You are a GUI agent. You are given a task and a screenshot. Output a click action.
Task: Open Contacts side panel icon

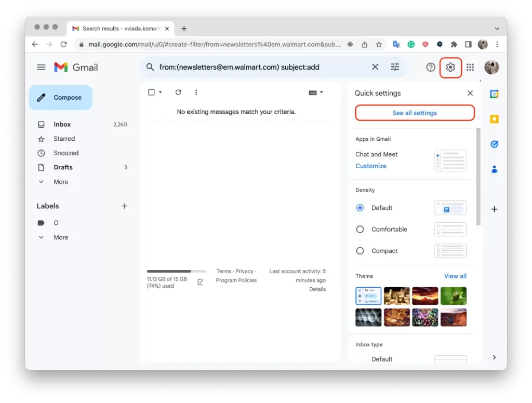(494, 169)
